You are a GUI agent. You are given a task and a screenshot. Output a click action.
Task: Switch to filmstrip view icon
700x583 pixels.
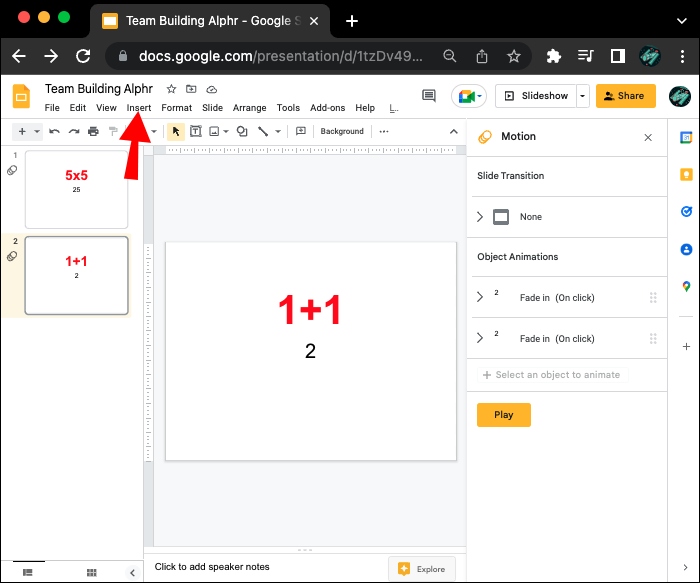28,572
